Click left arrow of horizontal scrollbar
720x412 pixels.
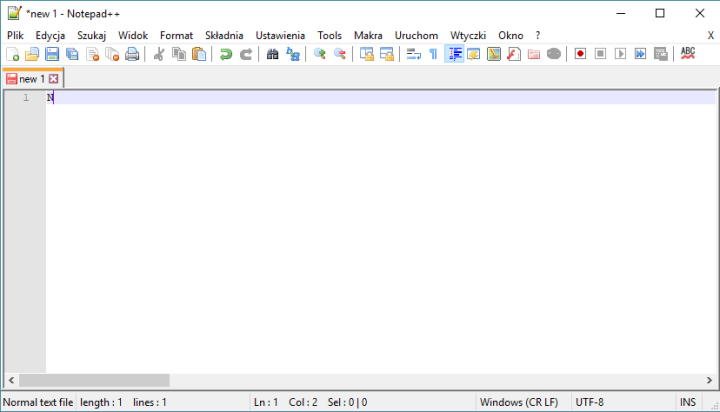11,380
